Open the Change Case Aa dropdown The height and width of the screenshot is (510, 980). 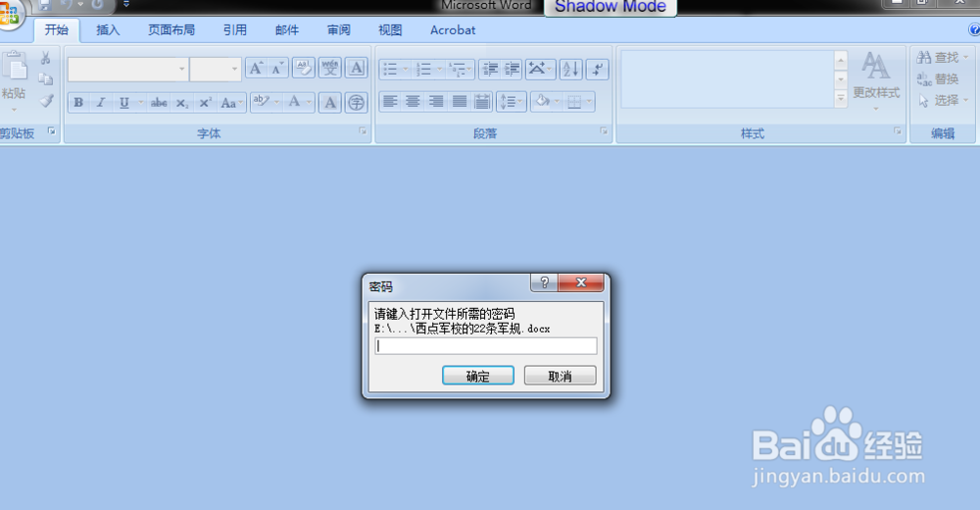coord(232,103)
